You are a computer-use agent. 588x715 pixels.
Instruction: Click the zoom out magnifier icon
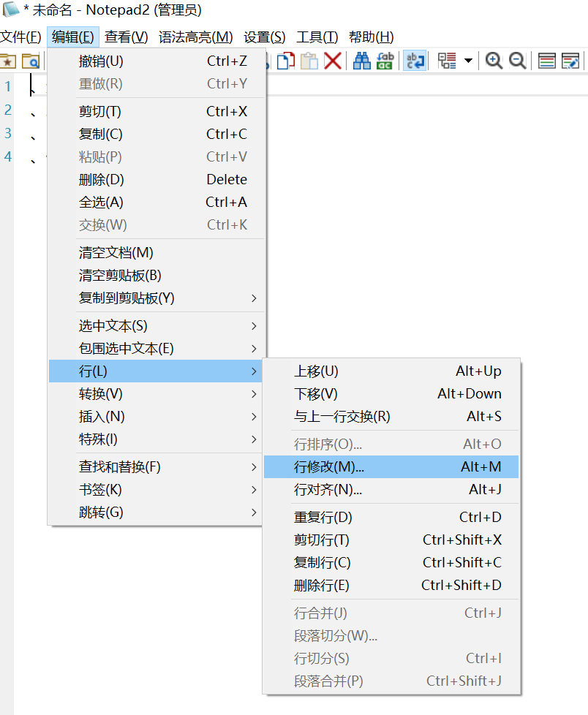tap(517, 61)
